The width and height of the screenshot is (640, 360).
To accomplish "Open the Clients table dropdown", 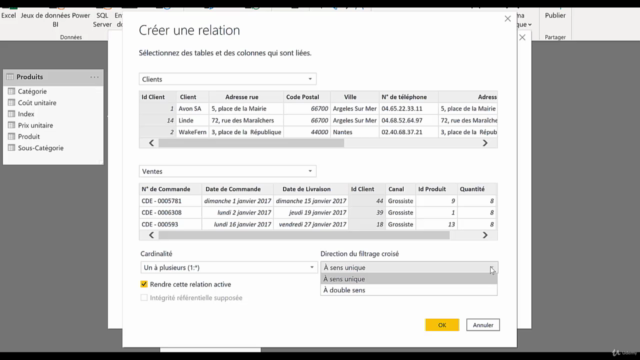I will (227, 79).
